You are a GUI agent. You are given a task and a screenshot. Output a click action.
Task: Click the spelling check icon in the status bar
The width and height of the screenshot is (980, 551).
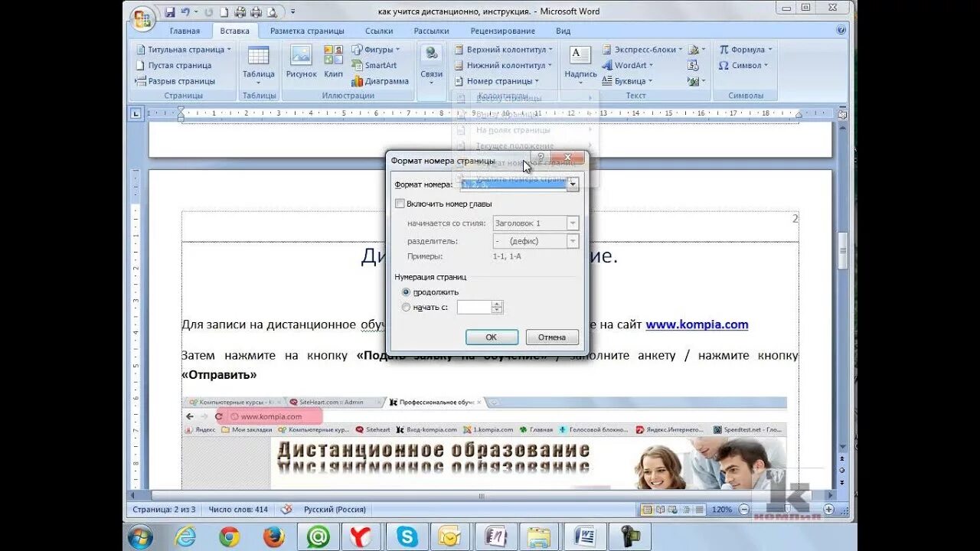[x=286, y=509]
